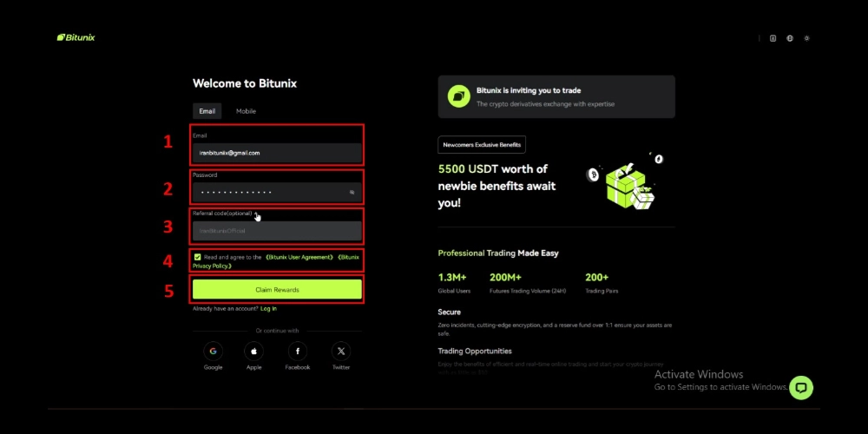Continue with Apple icon
The height and width of the screenshot is (434, 868).
coord(253,352)
